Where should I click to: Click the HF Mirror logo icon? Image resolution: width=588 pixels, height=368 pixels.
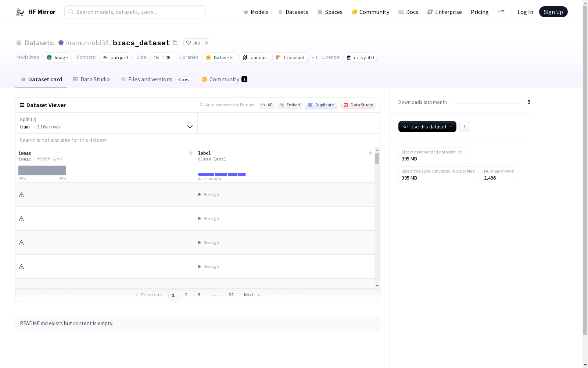point(20,12)
